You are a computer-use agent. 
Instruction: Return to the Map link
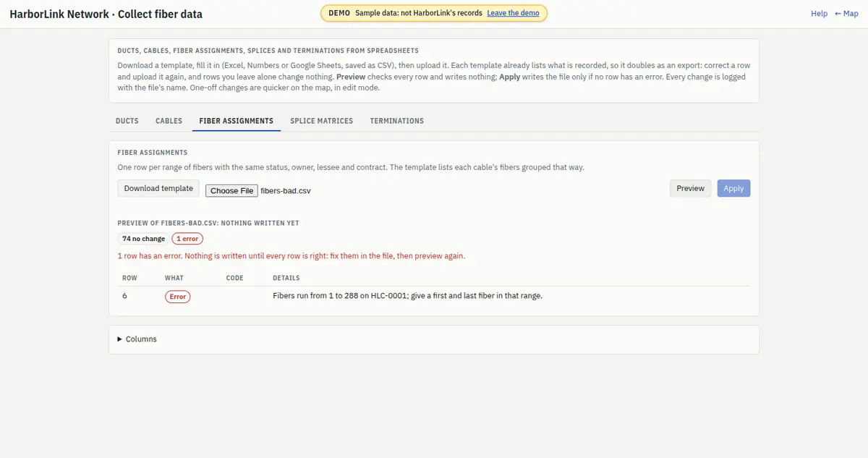point(846,14)
